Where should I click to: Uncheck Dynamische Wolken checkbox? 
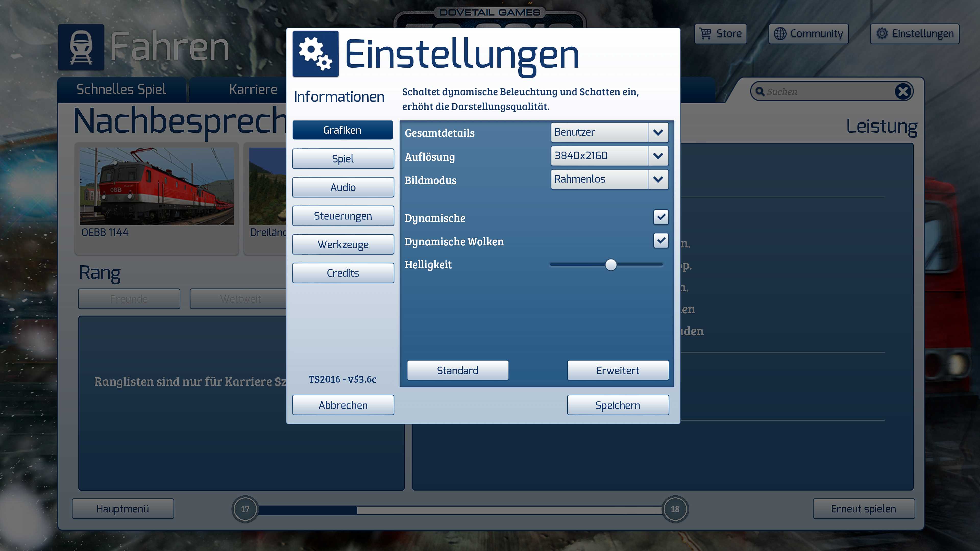pos(661,240)
